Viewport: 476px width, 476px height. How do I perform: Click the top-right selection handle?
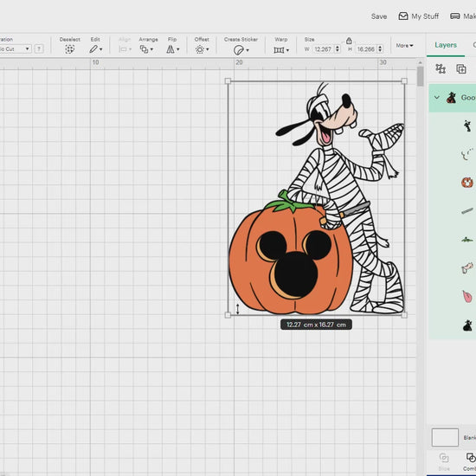click(404, 81)
